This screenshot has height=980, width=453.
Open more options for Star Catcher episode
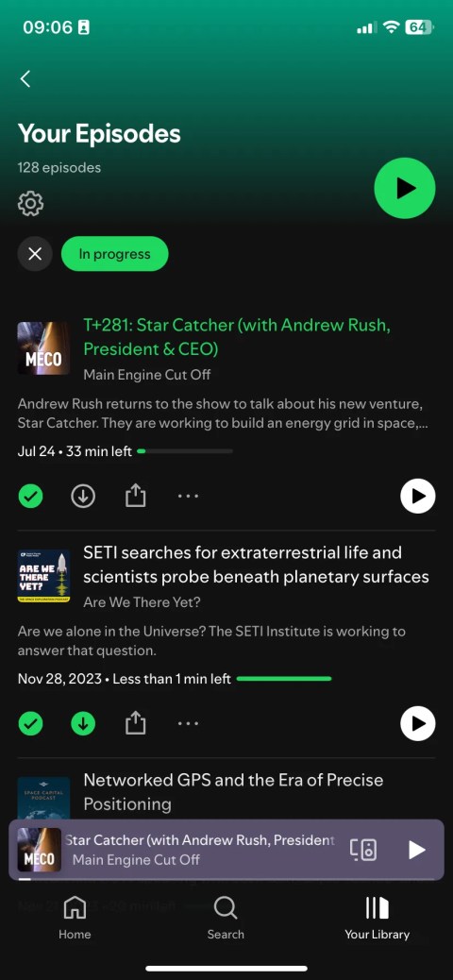click(x=188, y=497)
